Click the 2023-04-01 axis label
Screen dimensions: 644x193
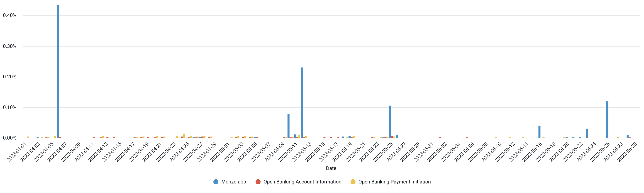coord(16,152)
